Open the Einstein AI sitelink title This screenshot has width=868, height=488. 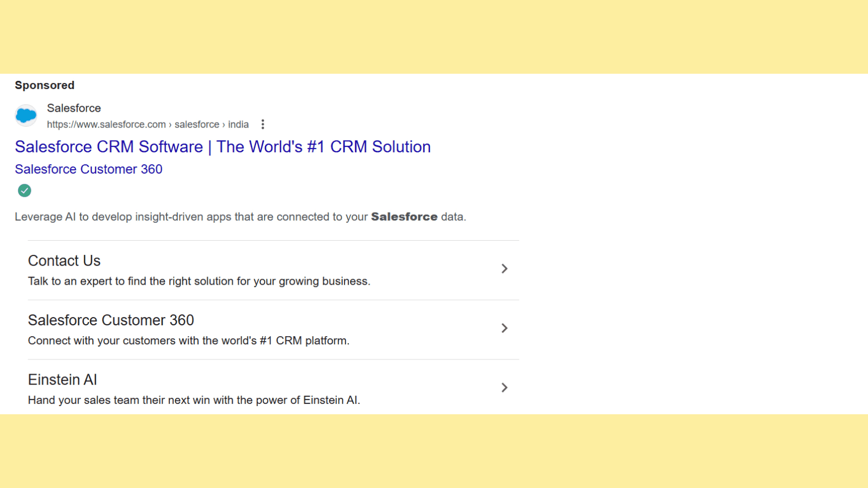click(62, 380)
